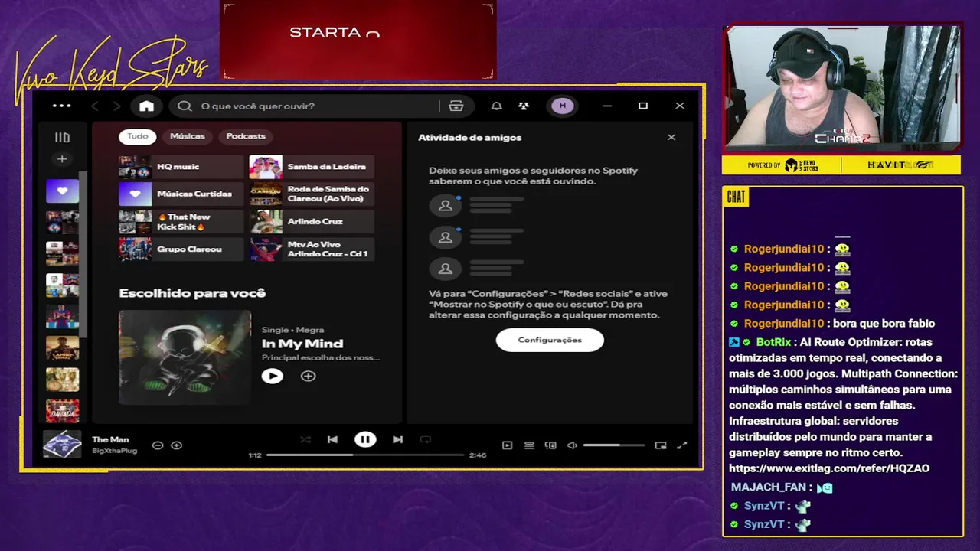Screen dimensions: 980x551
Task: Adjust the volume slider
Action: (x=613, y=445)
